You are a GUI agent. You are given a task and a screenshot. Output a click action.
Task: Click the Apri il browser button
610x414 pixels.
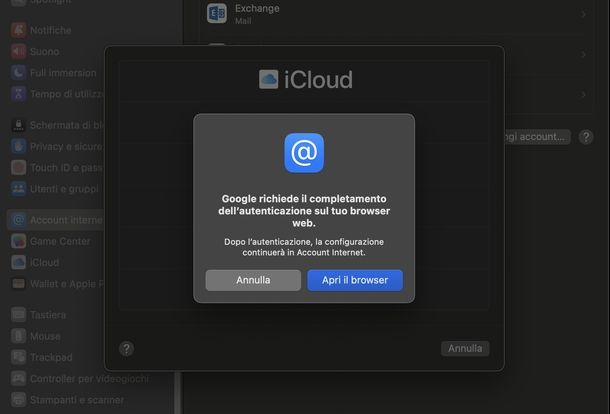coord(355,280)
